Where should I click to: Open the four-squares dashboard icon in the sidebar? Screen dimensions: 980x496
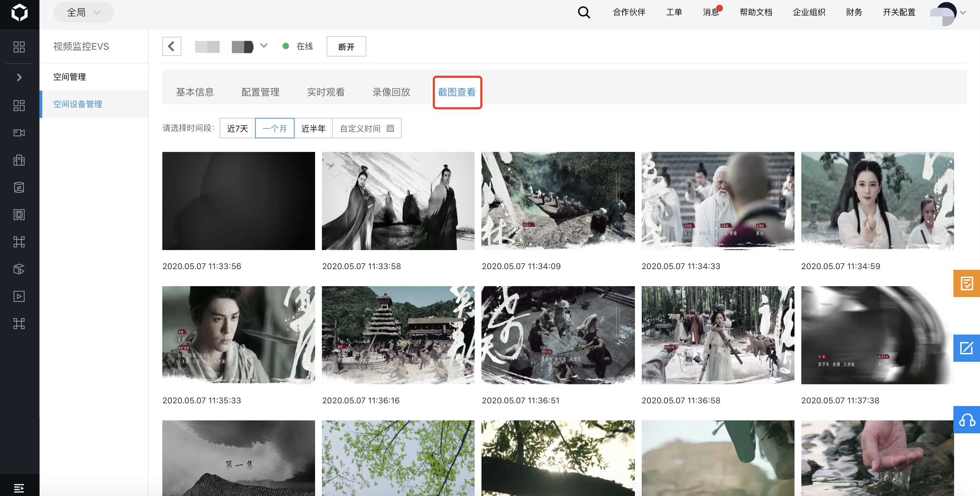(x=19, y=47)
